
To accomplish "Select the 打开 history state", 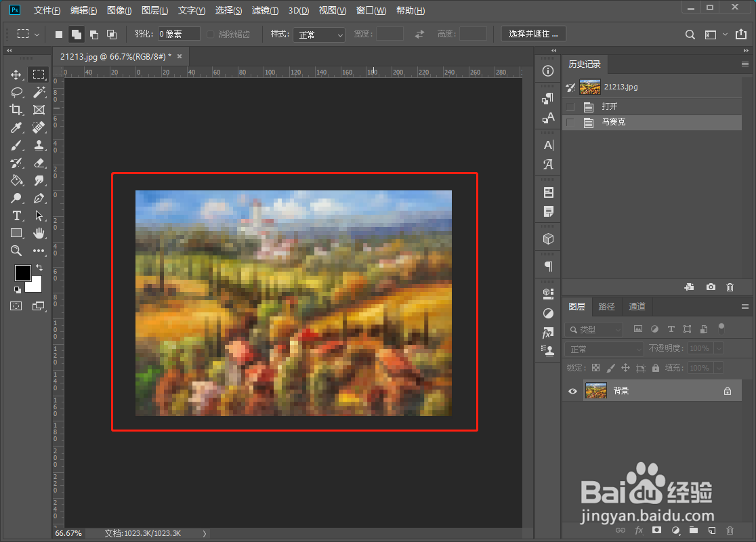I will click(x=652, y=106).
